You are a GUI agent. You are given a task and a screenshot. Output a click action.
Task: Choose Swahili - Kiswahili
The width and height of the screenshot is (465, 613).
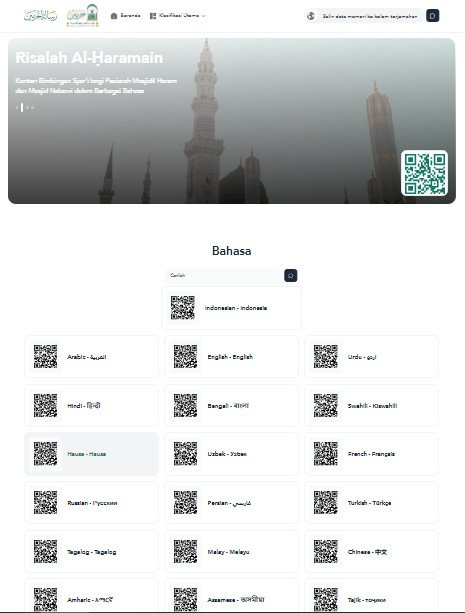[x=372, y=405]
